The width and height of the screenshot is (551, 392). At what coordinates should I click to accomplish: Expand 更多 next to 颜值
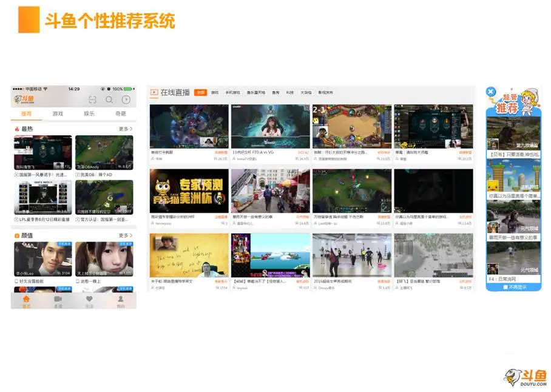point(126,235)
